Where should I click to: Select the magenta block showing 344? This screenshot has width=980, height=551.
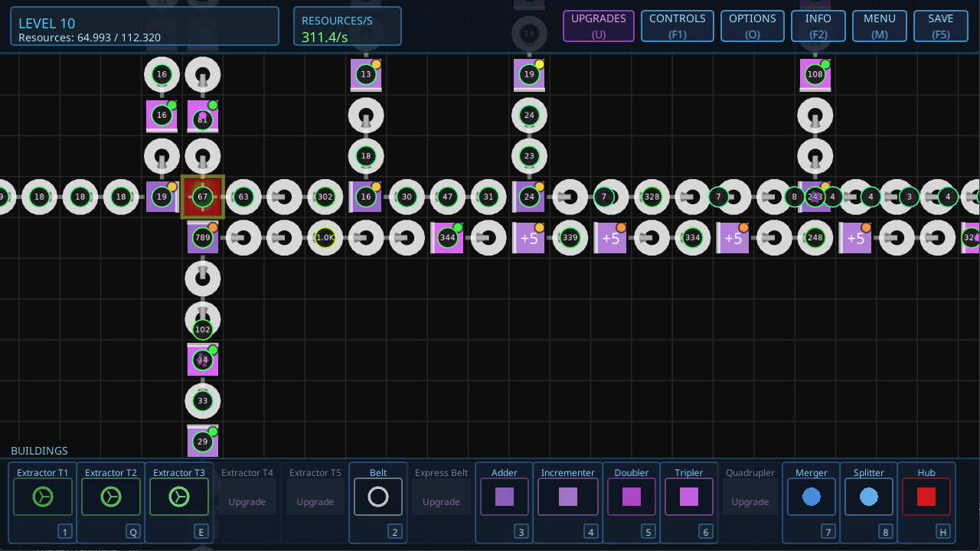(447, 237)
